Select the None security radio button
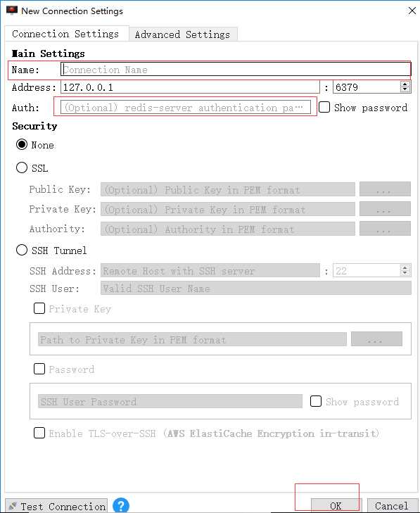420x513 pixels. tap(22, 144)
